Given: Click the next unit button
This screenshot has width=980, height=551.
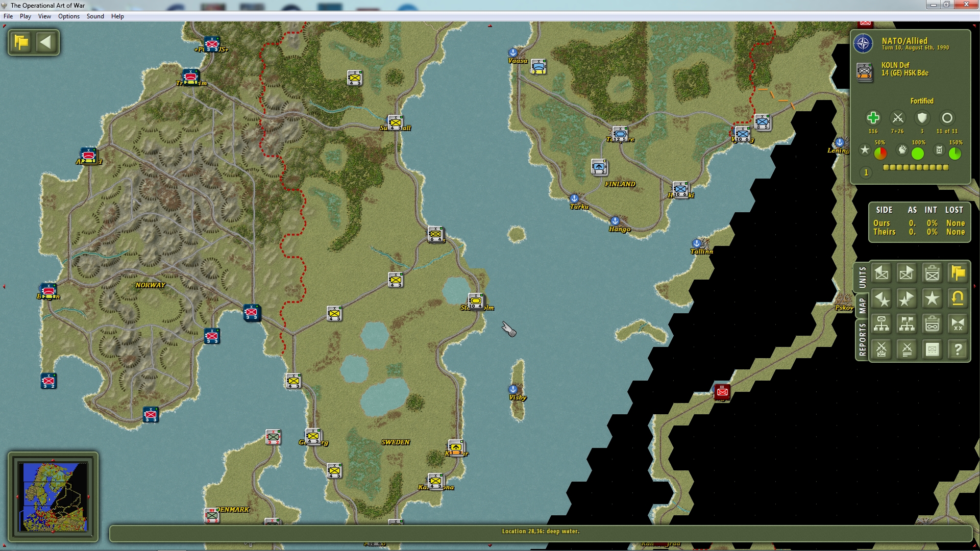Looking at the screenshot, I should pos(907,273).
